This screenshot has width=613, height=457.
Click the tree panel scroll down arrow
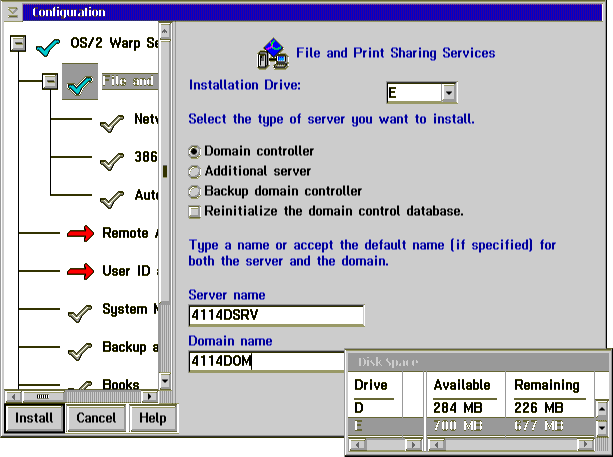pos(165,380)
